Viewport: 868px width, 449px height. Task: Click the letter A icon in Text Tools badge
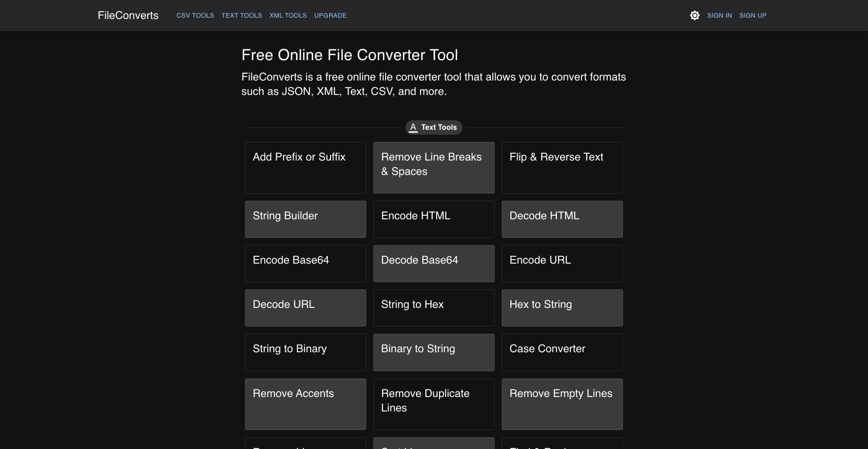414,128
